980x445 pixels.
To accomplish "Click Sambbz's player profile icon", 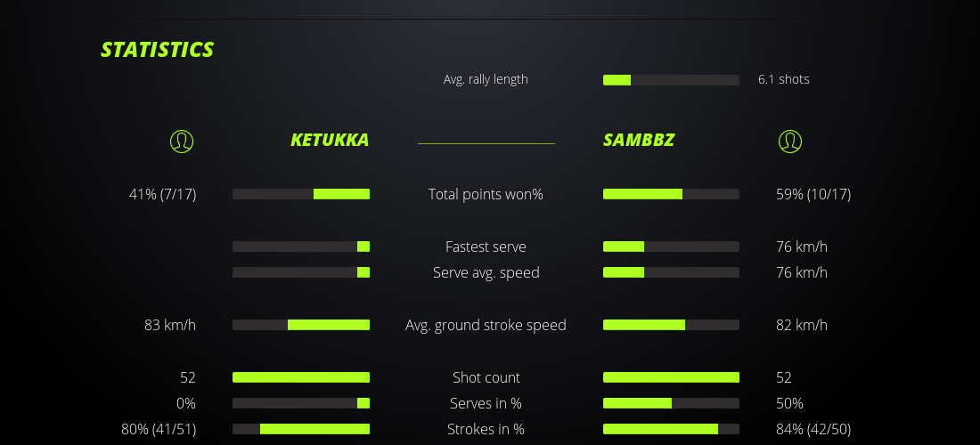I will click(789, 141).
